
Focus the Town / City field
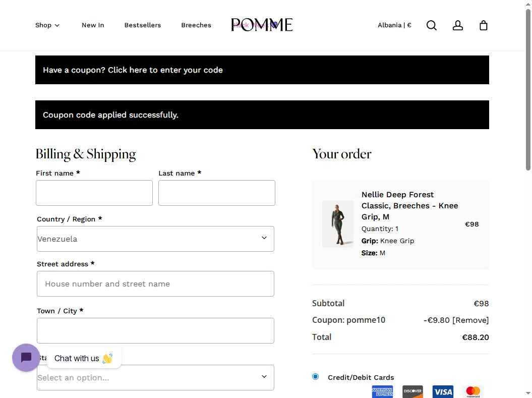155,330
